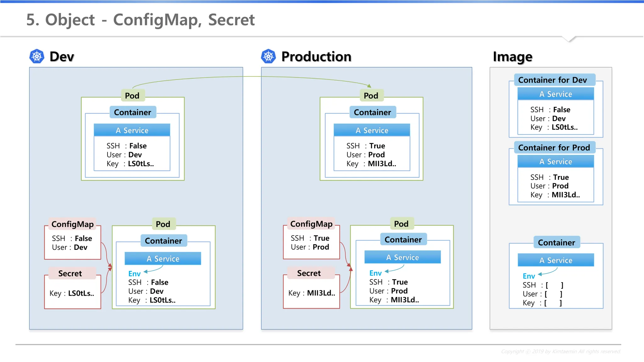Screen dimensions: 644x362
Task: Select the Secret label in Production
Action: (x=309, y=273)
